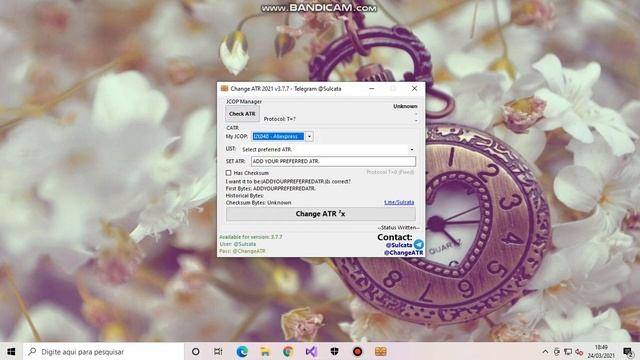Click the 'Available for version: 3.7.7' text

click(251, 237)
